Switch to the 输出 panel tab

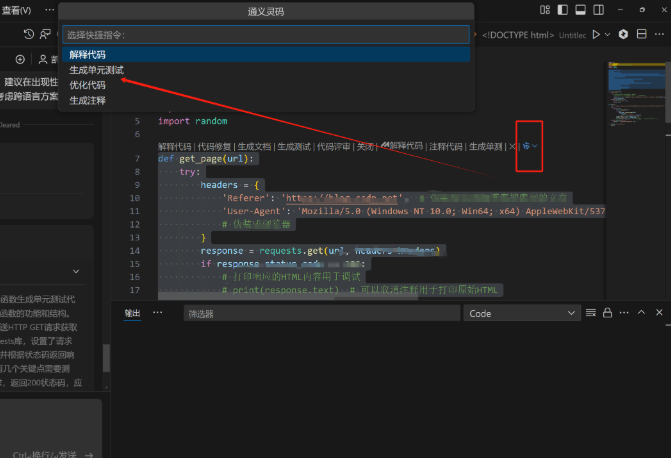coord(132,313)
